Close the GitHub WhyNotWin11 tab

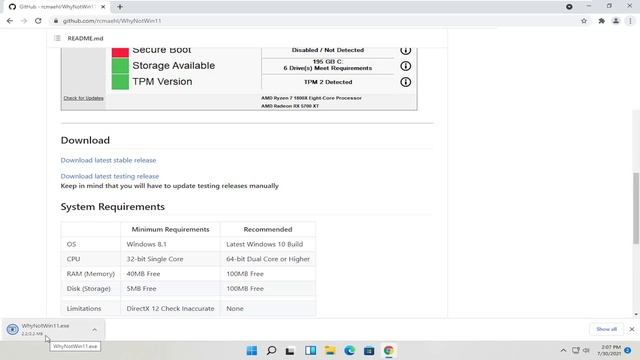tap(103, 7)
